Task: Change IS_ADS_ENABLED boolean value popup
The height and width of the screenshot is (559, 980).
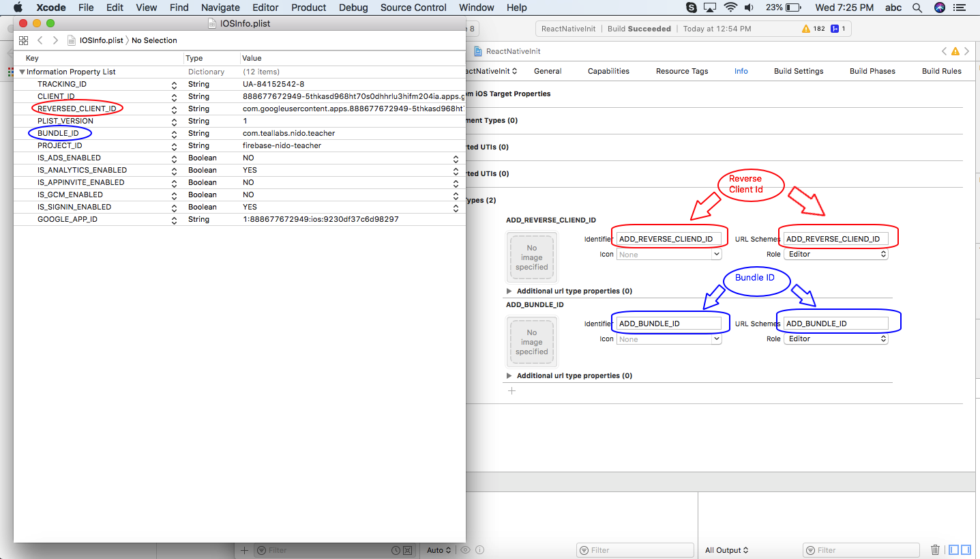Action: tap(456, 158)
